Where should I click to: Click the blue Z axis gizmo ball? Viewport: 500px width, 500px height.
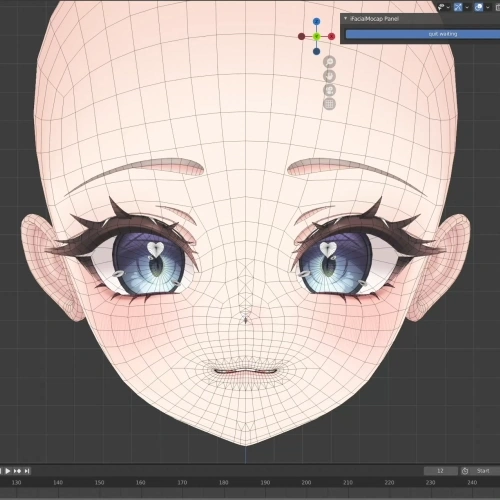[x=317, y=22]
